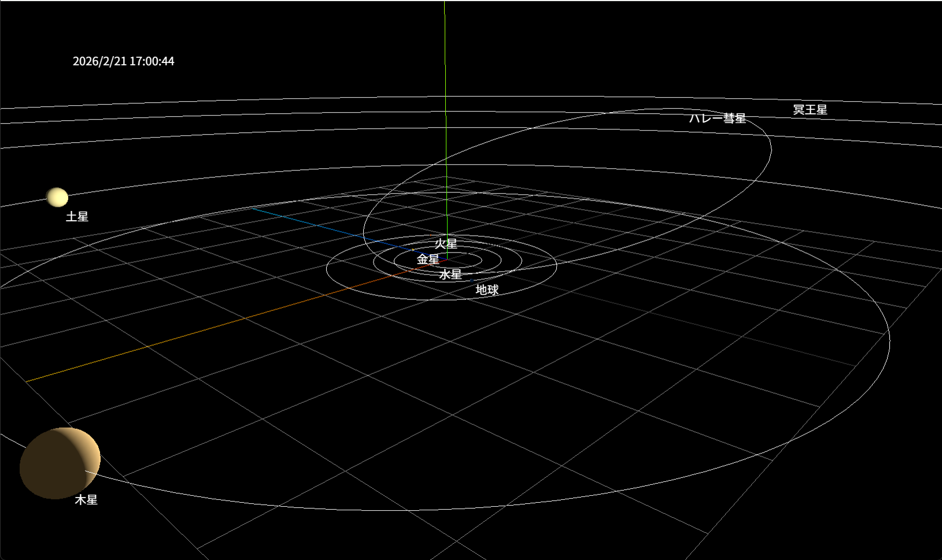Click the 火星 label
942x560 pixels.
pyautogui.click(x=446, y=244)
